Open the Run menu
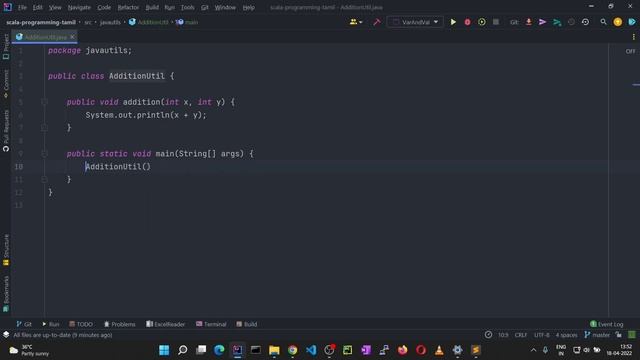 [x=170, y=7]
